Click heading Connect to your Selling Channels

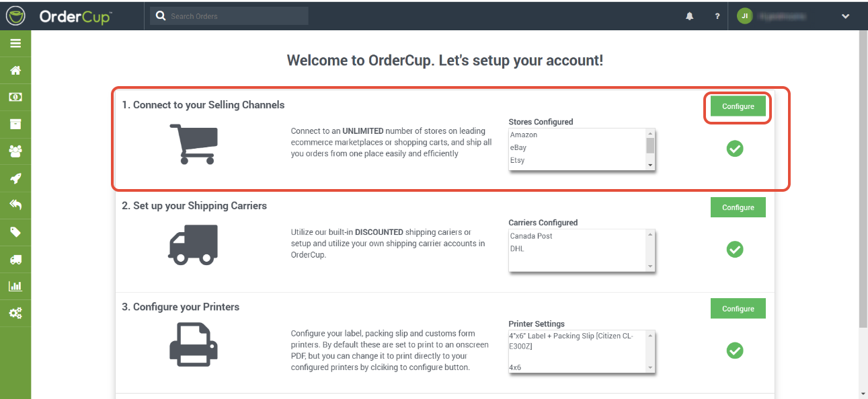coord(203,105)
